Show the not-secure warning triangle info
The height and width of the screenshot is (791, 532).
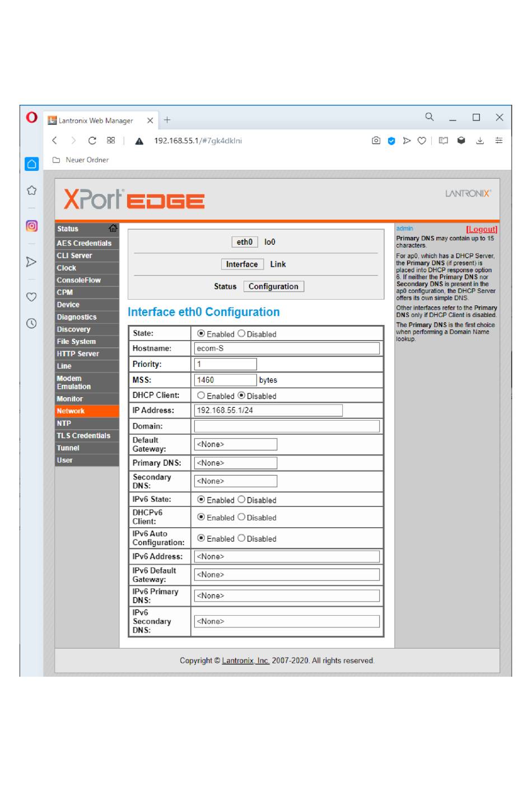click(139, 141)
